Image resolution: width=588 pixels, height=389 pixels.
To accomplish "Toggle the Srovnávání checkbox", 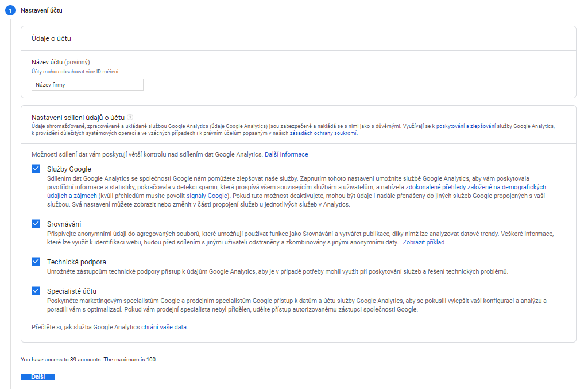I will [x=36, y=224].
